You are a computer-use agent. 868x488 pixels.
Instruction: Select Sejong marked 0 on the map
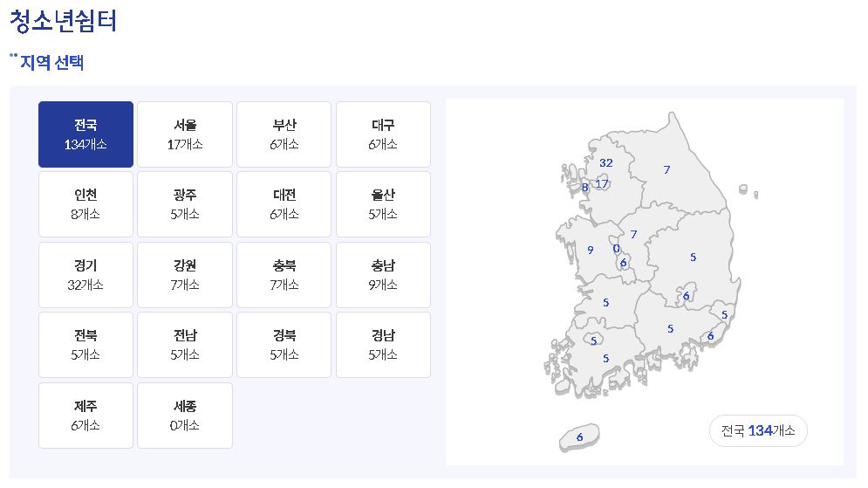(616, 249)
